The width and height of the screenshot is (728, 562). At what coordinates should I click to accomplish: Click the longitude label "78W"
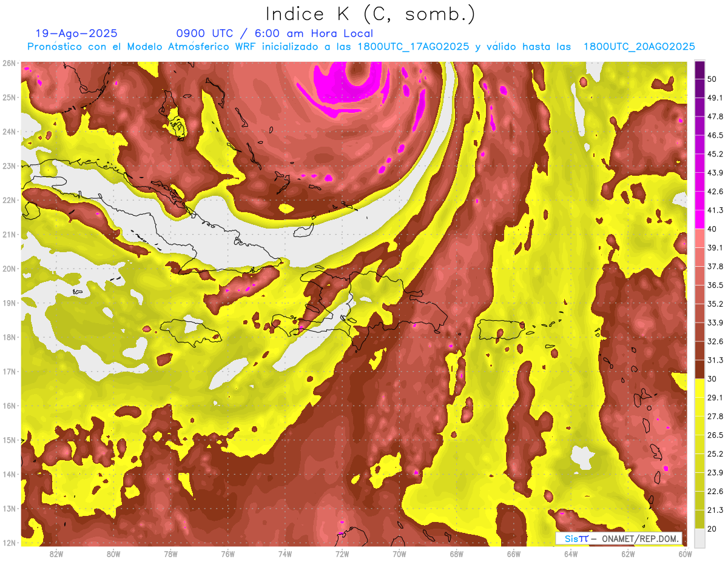[x=170, y=554]
